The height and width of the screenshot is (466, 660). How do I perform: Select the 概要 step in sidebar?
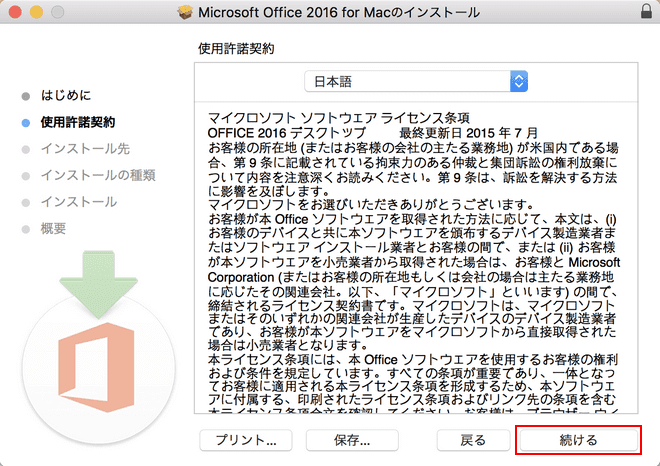(x=53, y=229)
